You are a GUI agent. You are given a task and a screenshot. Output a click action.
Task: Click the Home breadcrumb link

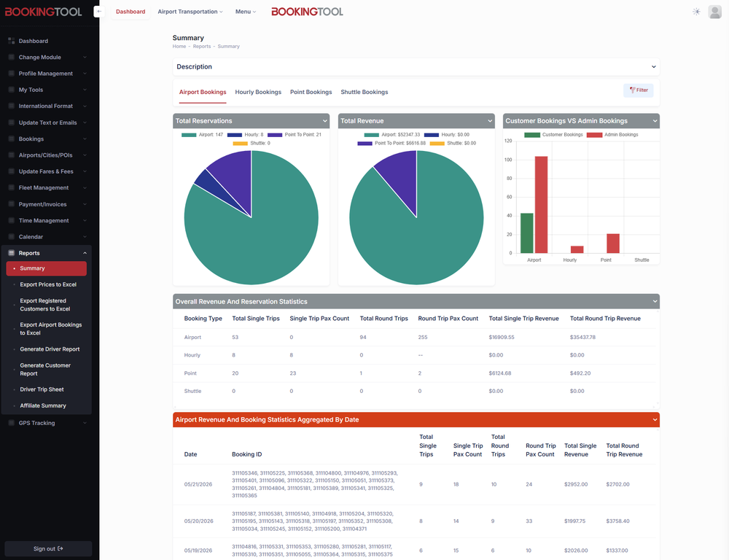tap(179, 47)
